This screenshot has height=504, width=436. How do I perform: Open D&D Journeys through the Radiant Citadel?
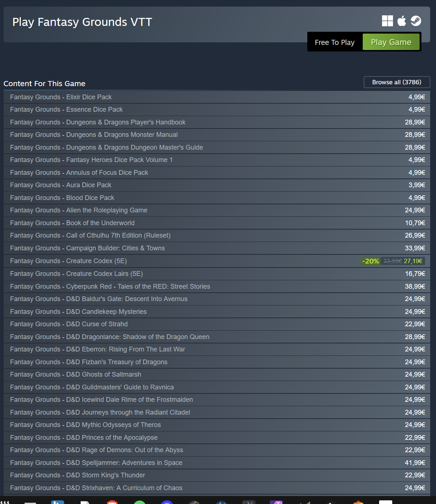click(x=217, y=412)
